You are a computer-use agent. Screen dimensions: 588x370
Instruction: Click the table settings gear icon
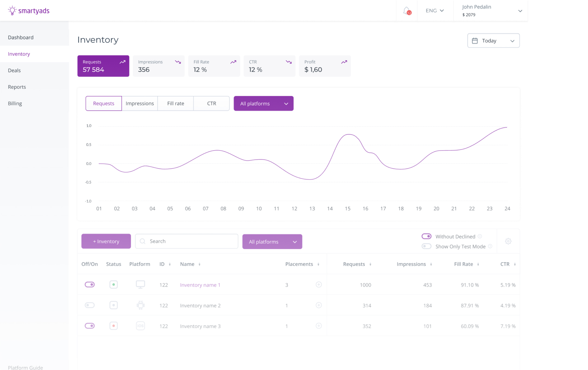pos(508,241)
